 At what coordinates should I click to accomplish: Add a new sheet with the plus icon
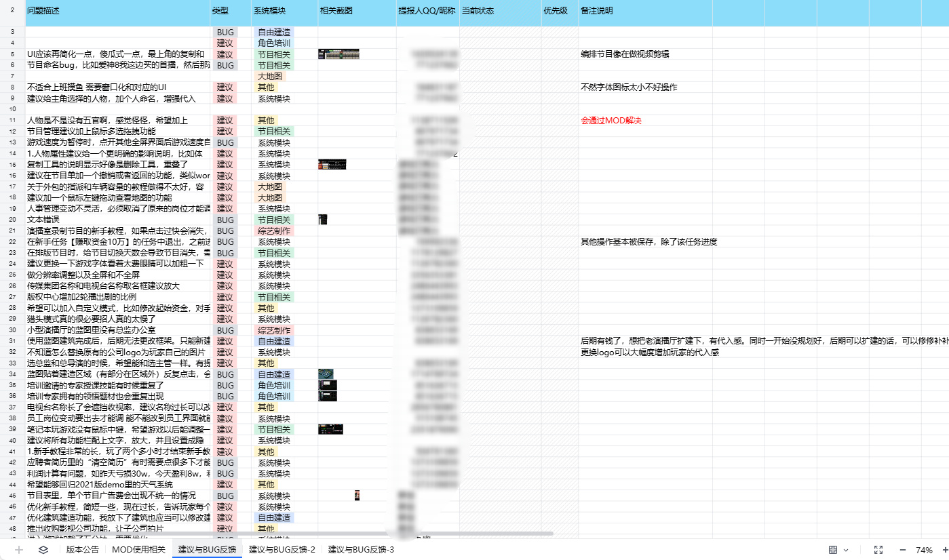(19, 550)
